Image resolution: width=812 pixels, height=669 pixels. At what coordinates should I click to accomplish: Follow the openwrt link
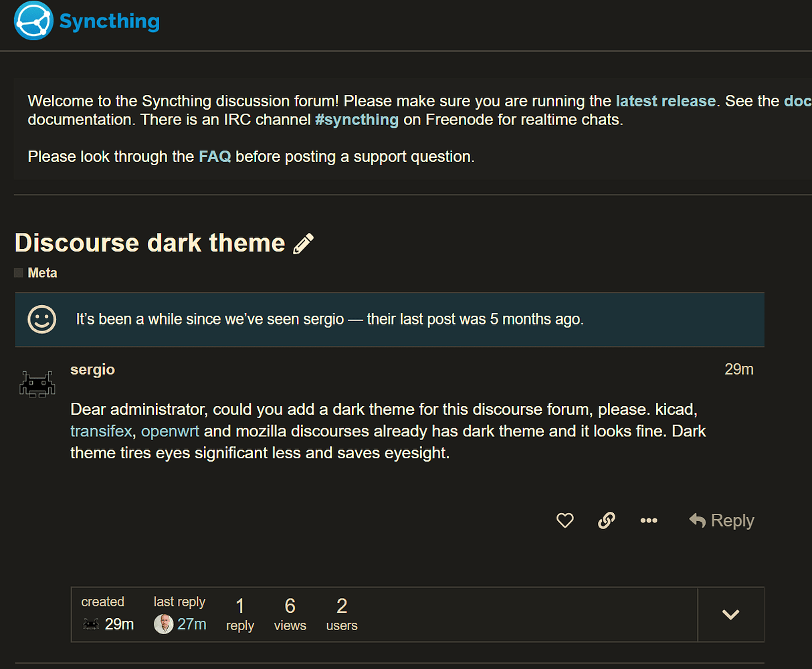tap(170, 431)
